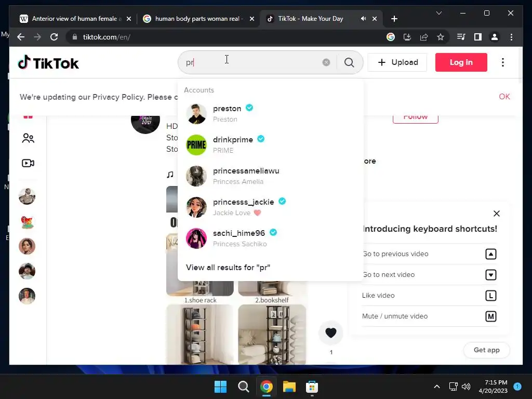Share this page via the share icon
Screen dimensions: 532x399
pyautogui.click(x=424, y=37)
